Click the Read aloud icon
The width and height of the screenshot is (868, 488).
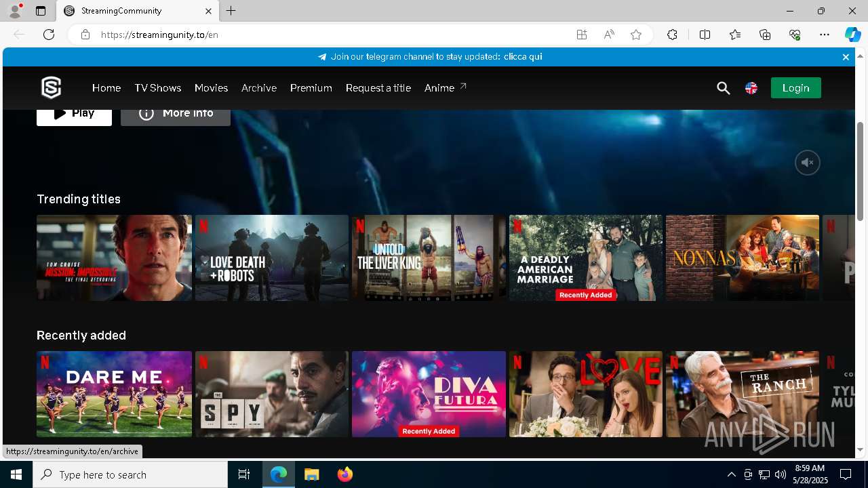pos(609,35)
